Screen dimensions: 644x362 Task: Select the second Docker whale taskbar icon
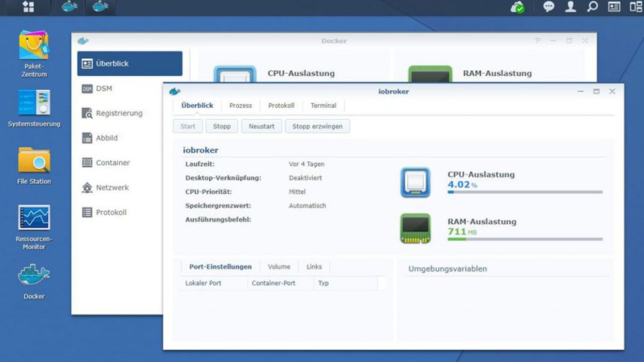[x=100, y=7]
